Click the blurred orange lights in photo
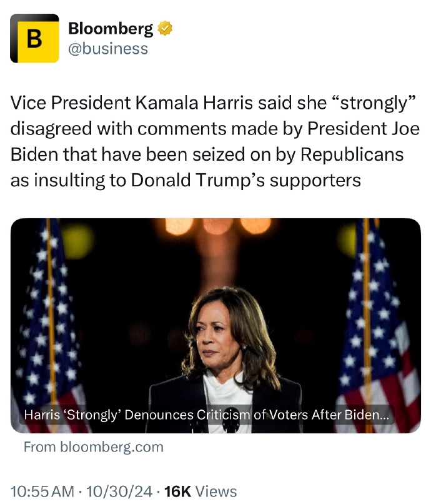Screen dimensions: 431x504 coord(218,226)
